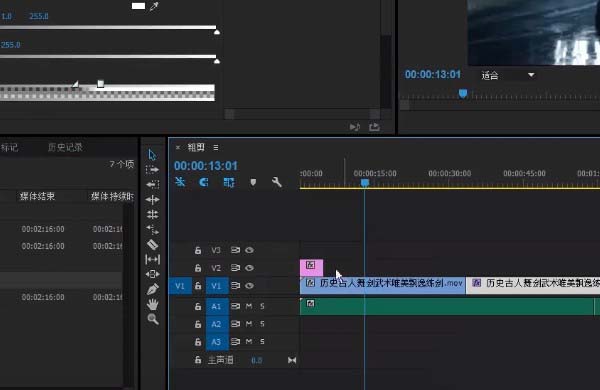Select the Selection arrow tool
Viewport: 600px width, 390px height.
(152, 155)
